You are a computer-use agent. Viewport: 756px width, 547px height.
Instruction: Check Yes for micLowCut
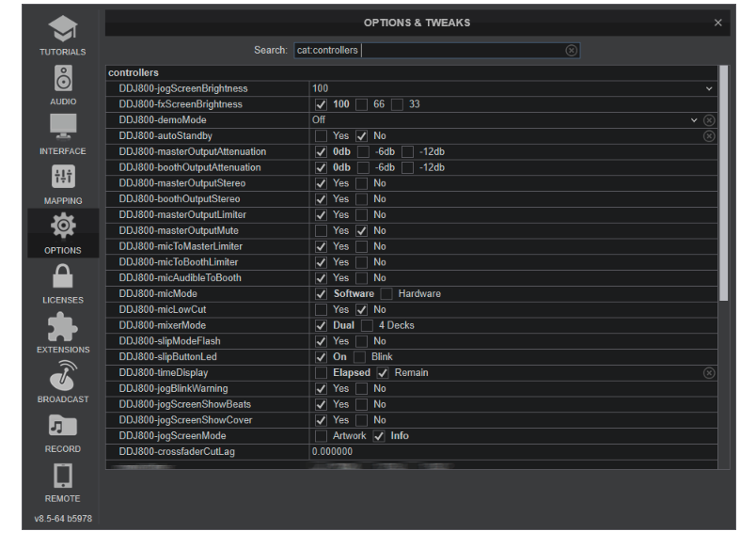(321, 310)
